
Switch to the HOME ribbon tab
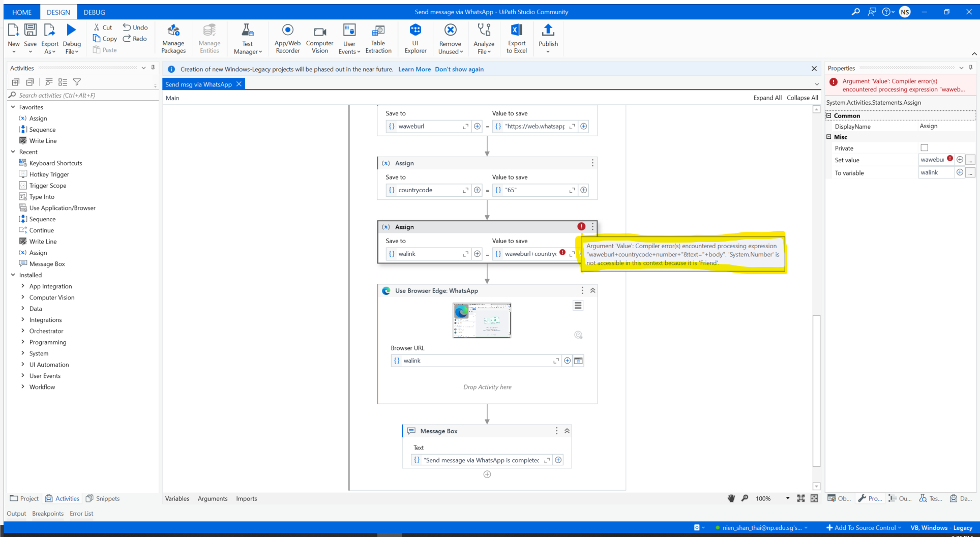pos(22,12)
